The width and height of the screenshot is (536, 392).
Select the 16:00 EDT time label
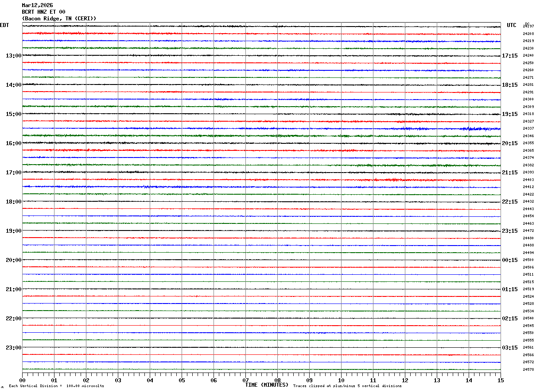pos(14,143)
